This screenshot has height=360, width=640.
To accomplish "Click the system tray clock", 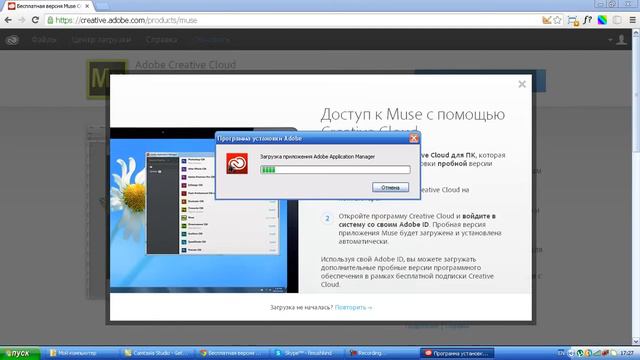I will point(627,353).
